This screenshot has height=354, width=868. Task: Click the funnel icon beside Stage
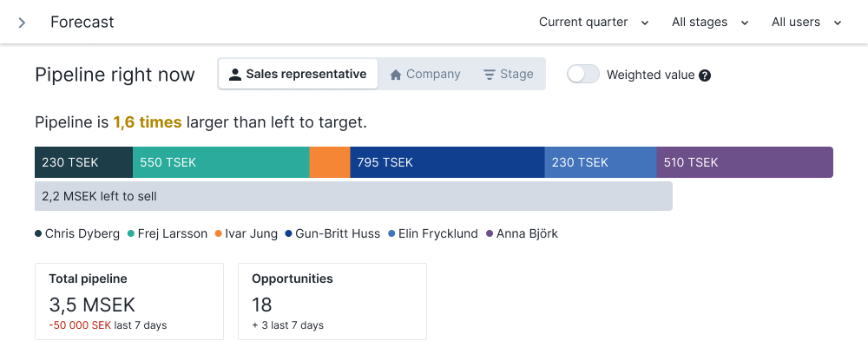489,75
